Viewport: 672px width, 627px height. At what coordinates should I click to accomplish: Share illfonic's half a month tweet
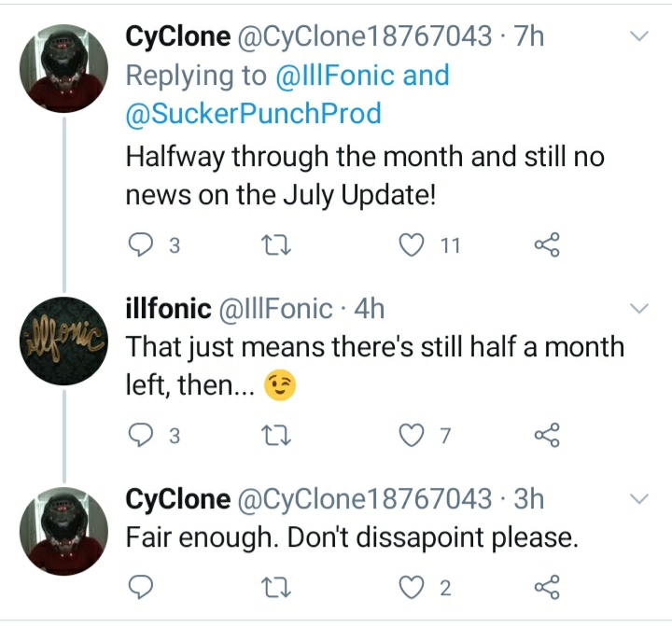point(546,435)
